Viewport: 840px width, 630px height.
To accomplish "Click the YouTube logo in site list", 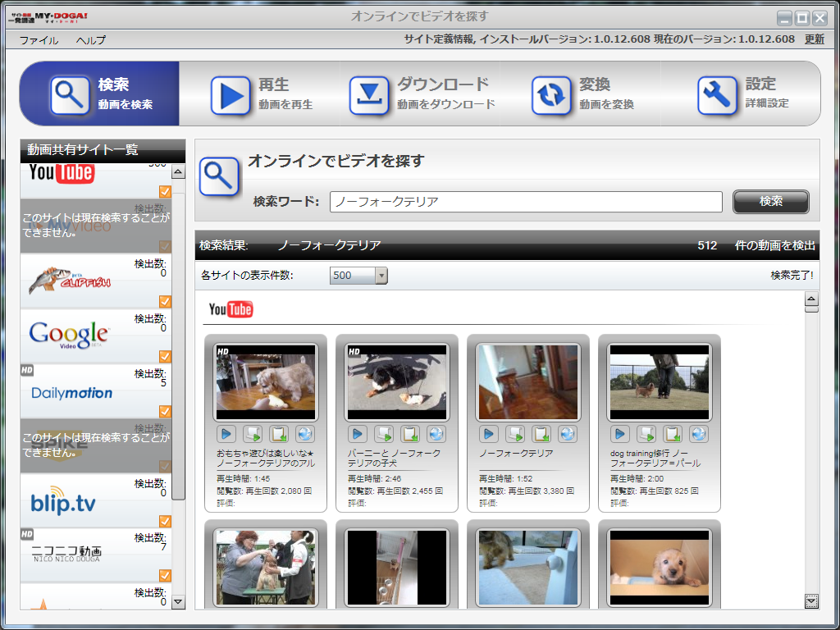I will (62, 173).
